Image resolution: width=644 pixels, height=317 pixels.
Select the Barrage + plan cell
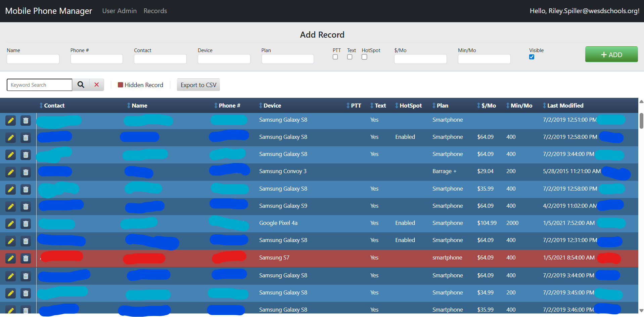[444, 171]
